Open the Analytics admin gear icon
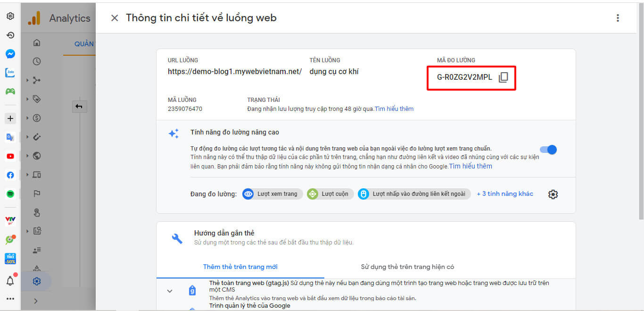 (x=37, y=281)
